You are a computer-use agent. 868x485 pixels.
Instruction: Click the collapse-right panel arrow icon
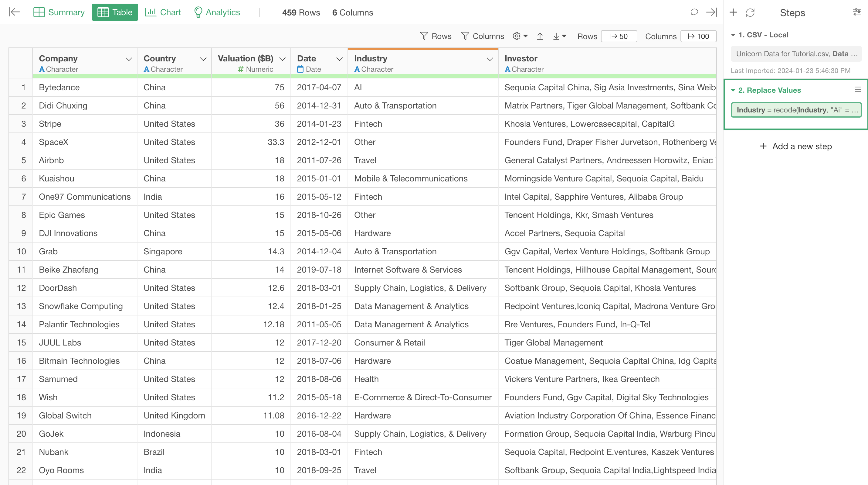coord(711,12)
